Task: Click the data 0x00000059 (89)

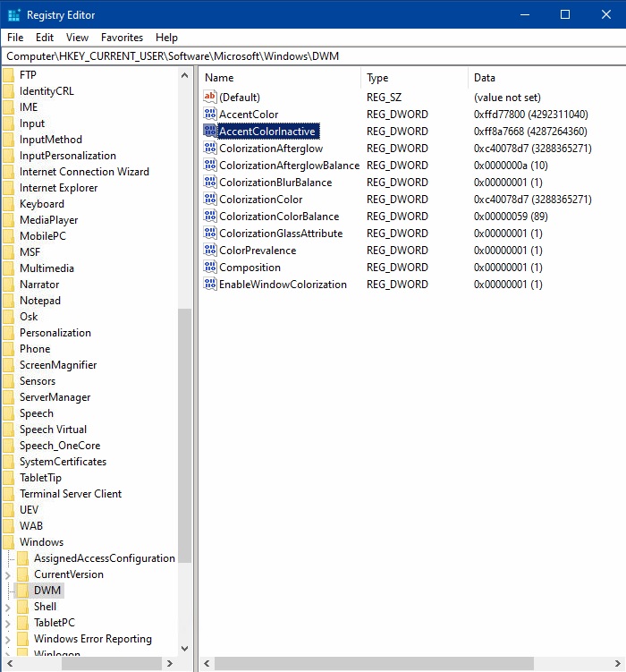Action: [x=511, y=217]
